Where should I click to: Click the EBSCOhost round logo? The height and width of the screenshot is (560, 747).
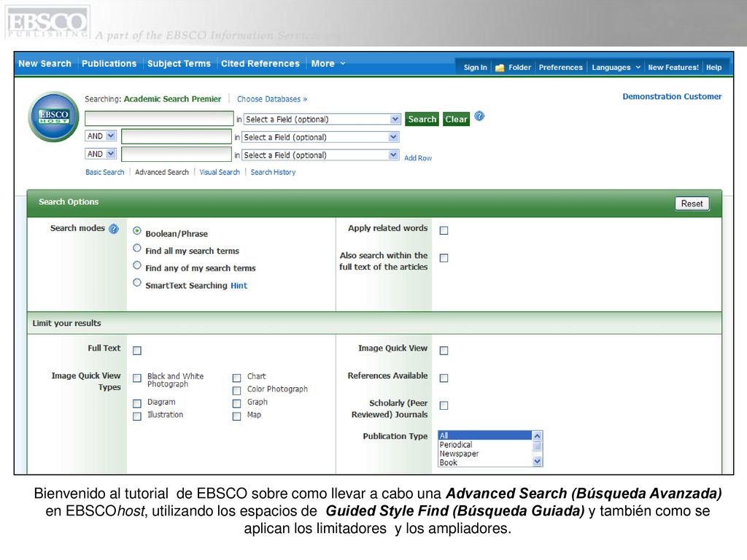pyautogui.click(x=53, y=117)
